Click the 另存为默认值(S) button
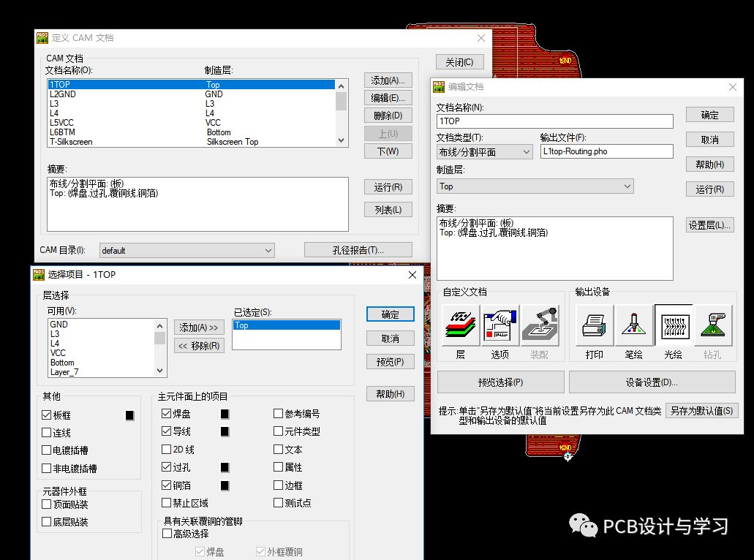The image size is (754, 560). click(x=702, y=411)
